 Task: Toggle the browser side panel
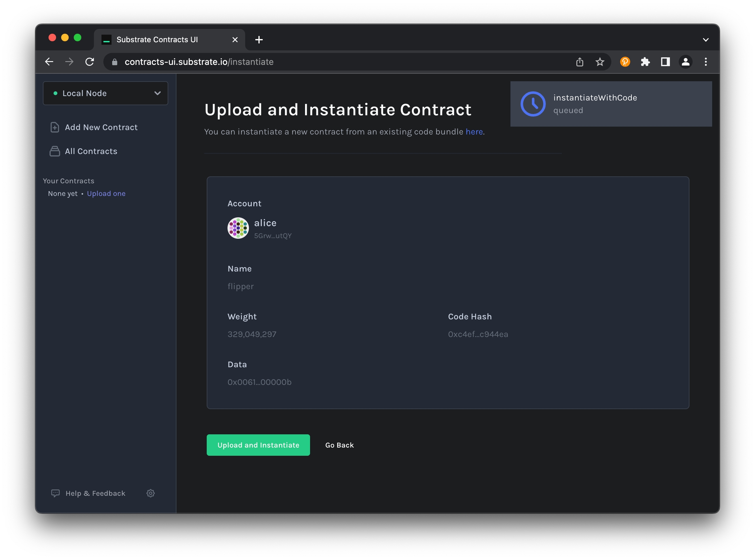[665, 62]
